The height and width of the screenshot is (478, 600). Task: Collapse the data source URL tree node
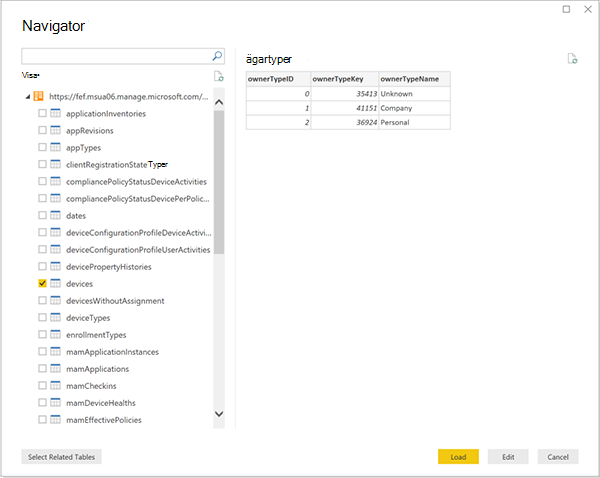pos(28,97)
